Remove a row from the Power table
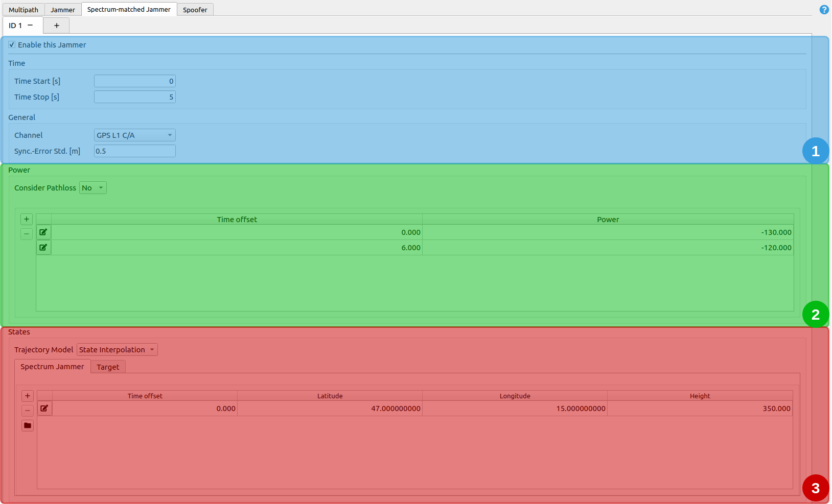The width and height of the screenshot is (832, 504). [27, 234]
